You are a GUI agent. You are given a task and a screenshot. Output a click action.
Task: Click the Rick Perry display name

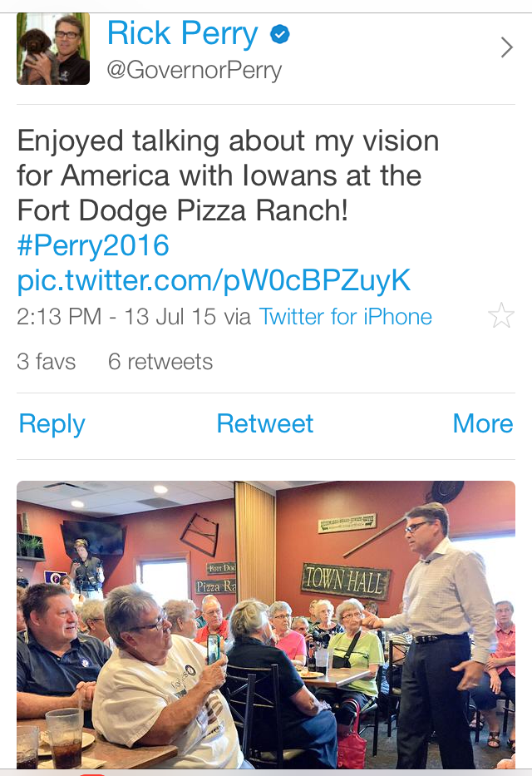pyautogui.click(x=183, y=34)
